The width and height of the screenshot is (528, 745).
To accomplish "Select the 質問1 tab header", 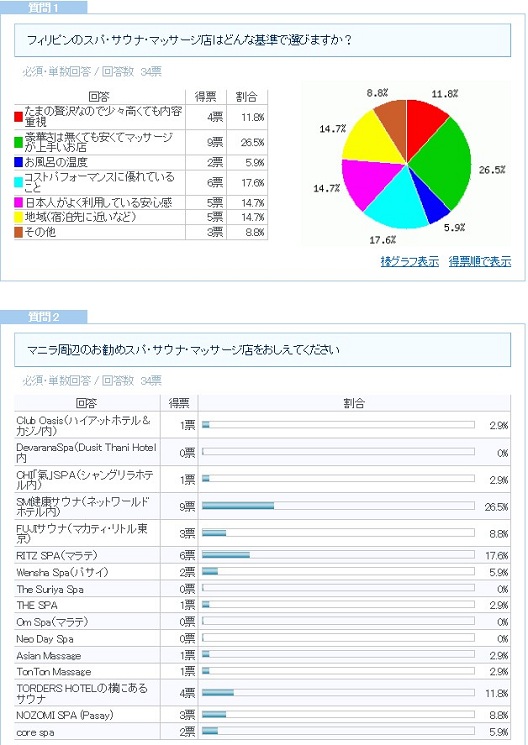I will coord(44,7).
